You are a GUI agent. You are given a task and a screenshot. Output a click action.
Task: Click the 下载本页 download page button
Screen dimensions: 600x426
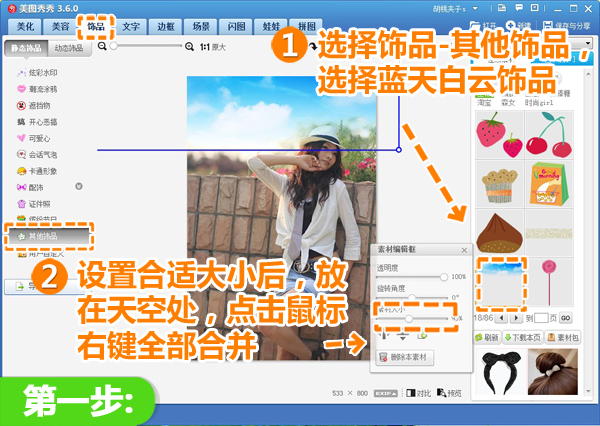click(523, 338)
